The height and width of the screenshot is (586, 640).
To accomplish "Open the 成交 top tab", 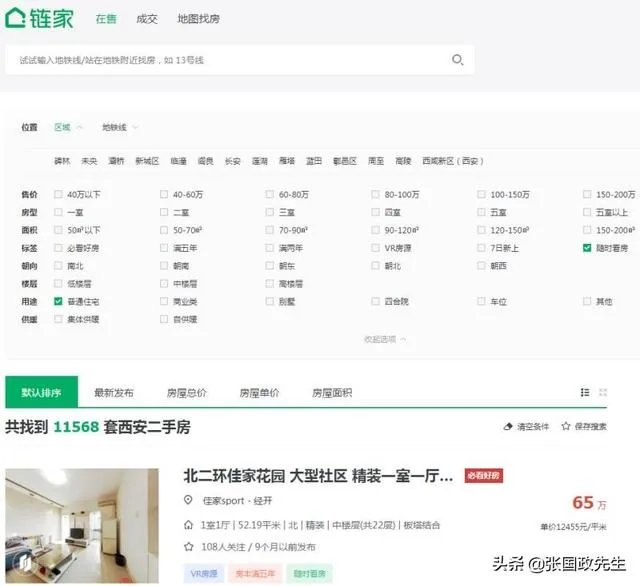I will 147,19.
